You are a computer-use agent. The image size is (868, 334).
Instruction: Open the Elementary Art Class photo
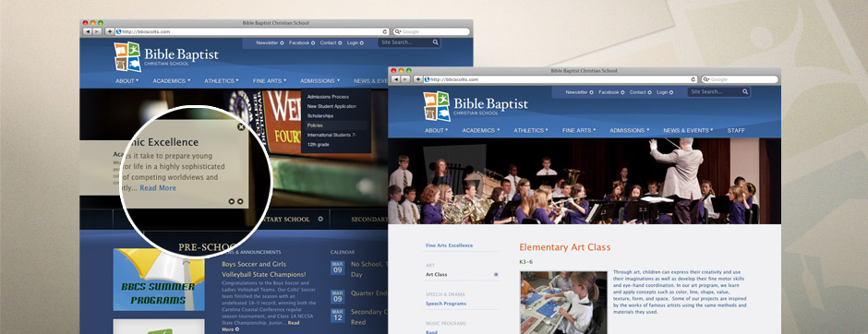(x=563, y=303)
